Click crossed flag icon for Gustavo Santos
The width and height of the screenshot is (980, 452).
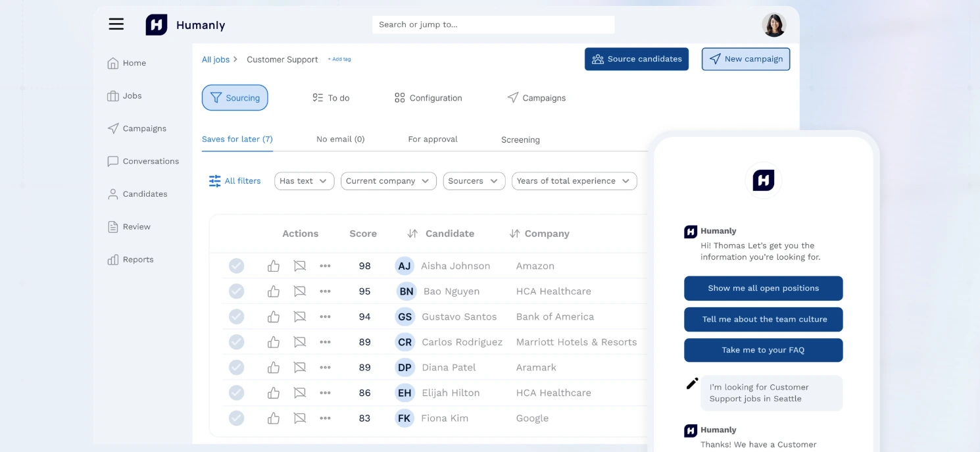[300, 316]
